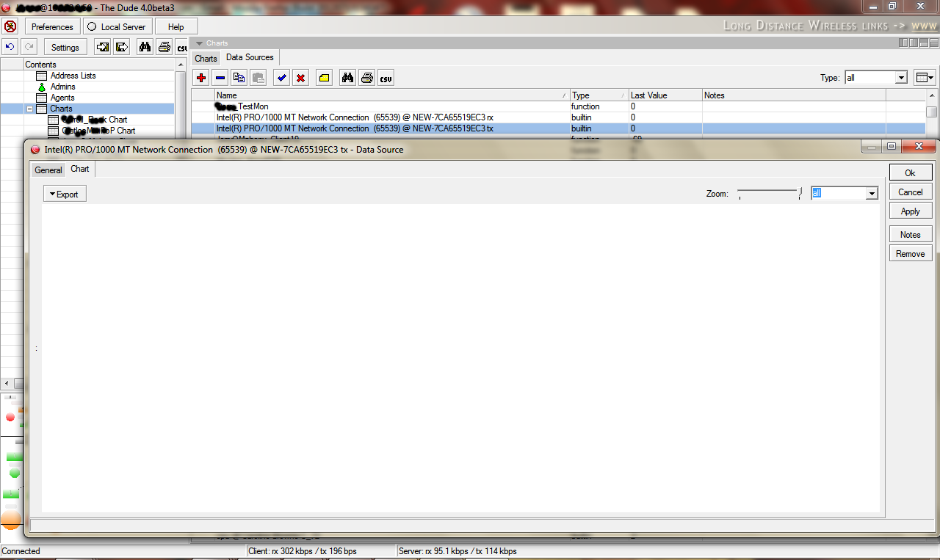940x560 pixels.
Task: Toggle the Local Server button
Action: 116,26
